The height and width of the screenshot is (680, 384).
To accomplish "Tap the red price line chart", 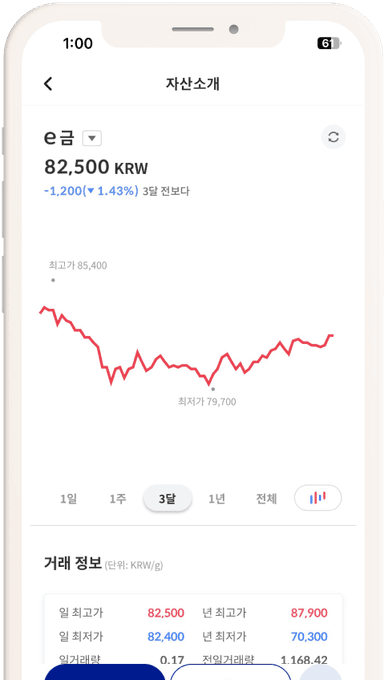I will point(187,346).
